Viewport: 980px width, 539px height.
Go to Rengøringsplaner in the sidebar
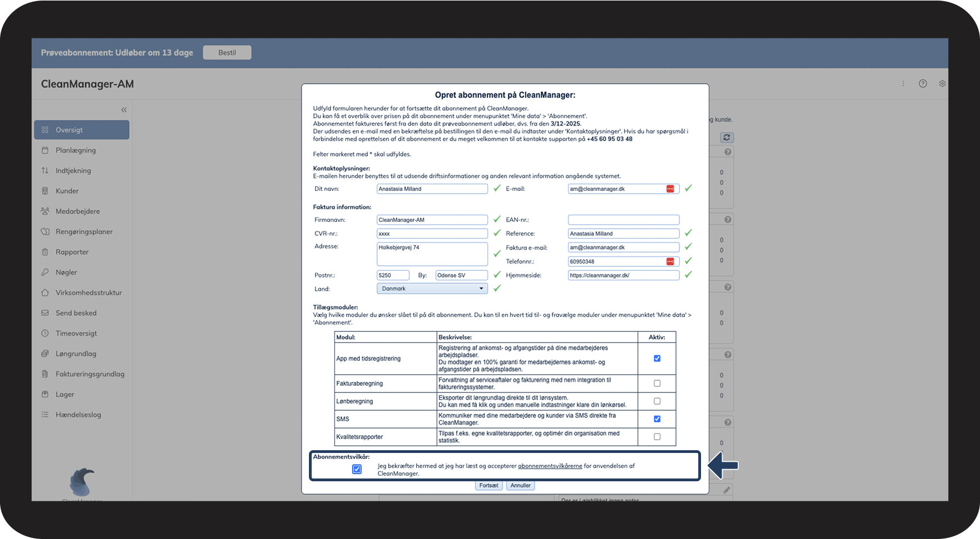click(x=84, y=232)
